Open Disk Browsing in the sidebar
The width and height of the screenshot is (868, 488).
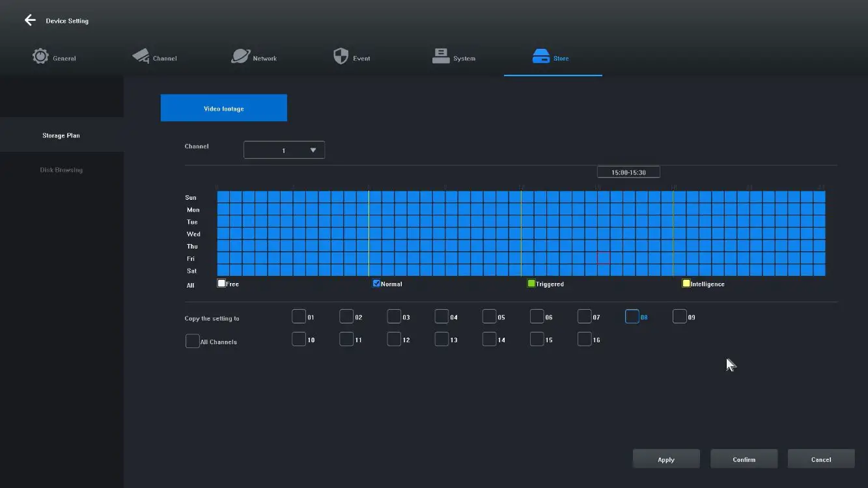click(61, 170)
